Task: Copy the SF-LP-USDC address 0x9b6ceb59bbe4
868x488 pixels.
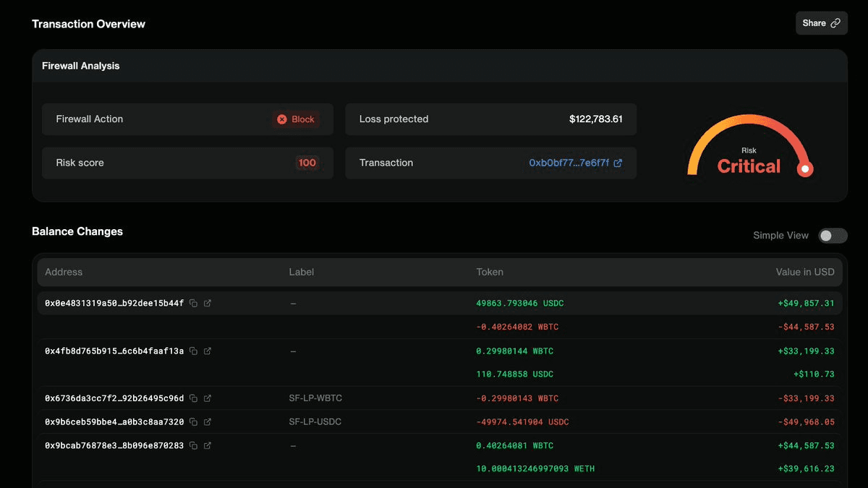Action: 193,422
